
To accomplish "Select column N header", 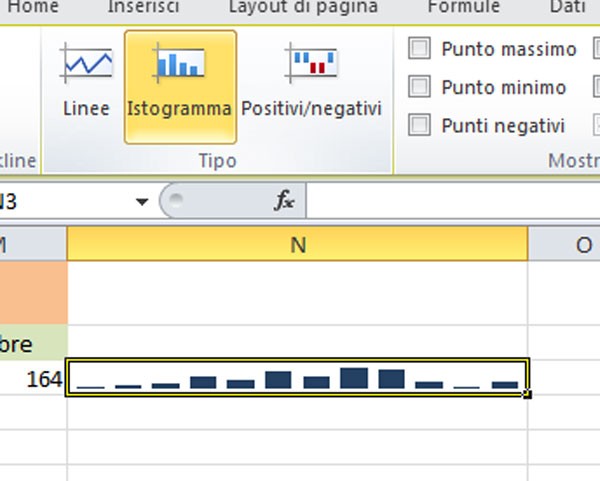I will pyautogui.click(x=297, y=244).
